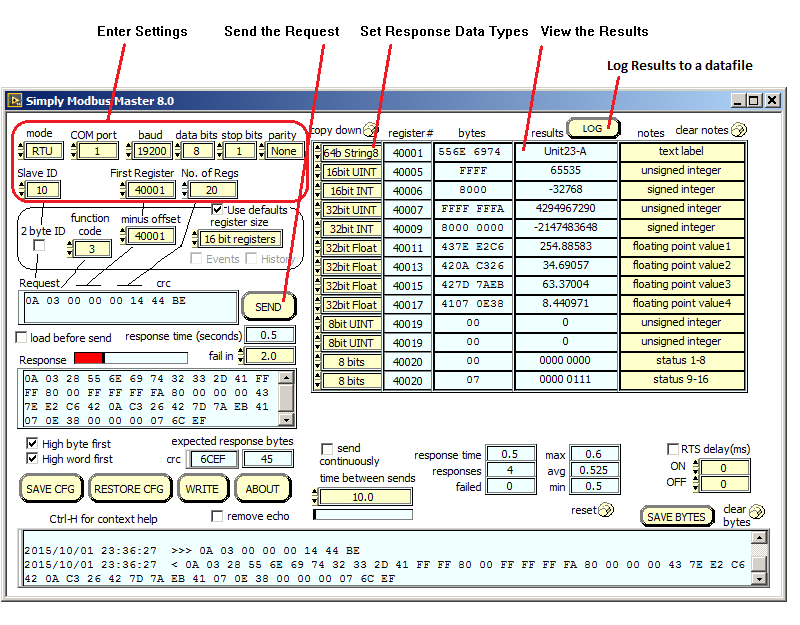800x625 pixels.
Task: Click the First Register field
Action: [150, 190]
